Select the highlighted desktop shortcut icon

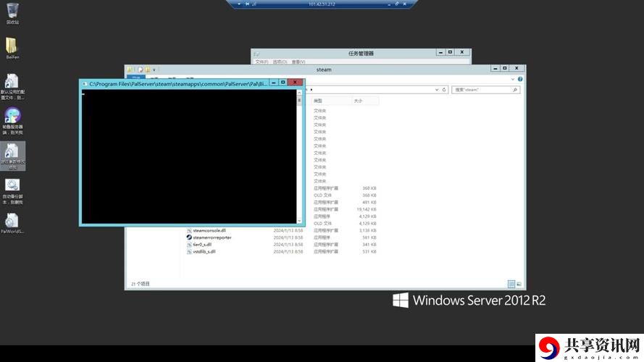[12, 156]
